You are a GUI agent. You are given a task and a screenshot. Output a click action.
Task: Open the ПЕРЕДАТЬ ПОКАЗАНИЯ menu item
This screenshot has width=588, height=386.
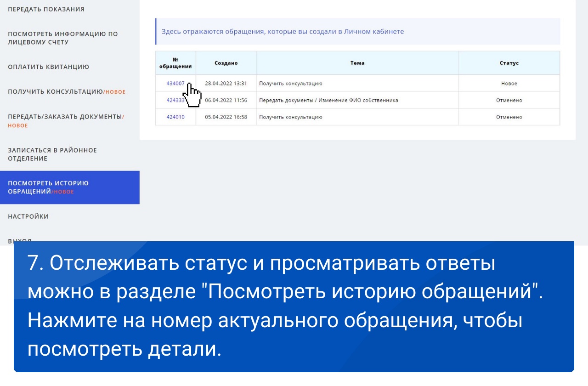pos(46,9)
